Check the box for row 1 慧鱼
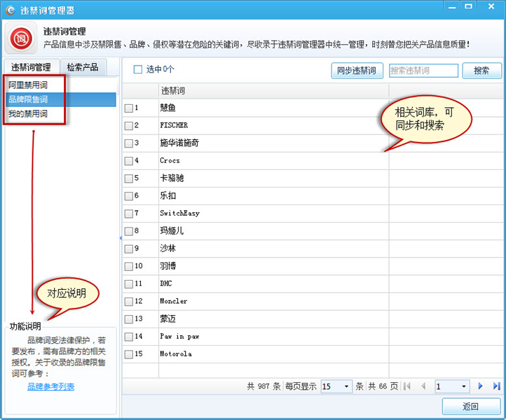This screenshot has height=420, width=506. (129, 108)
